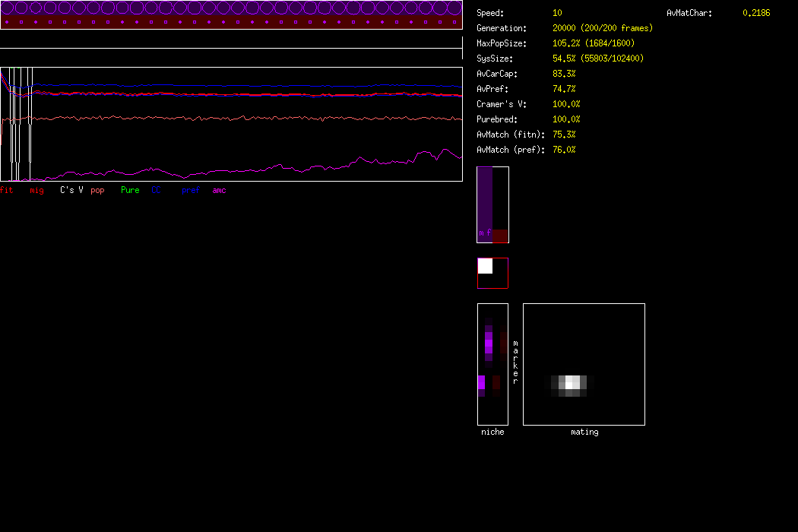Click the 'fit' legend label

pyautogui.click(x=7, y=190)
